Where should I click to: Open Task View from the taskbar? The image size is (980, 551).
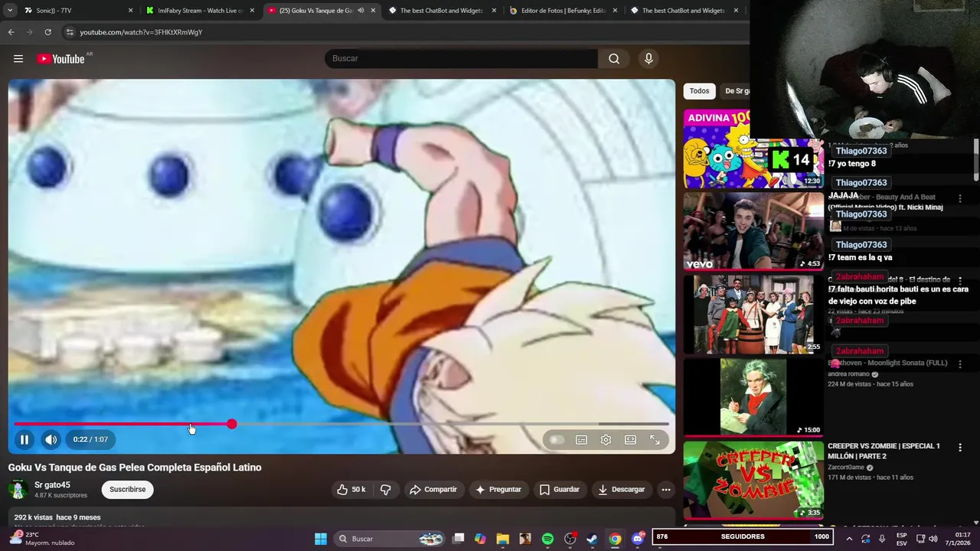pyautogui.click(x=458, y=539)
